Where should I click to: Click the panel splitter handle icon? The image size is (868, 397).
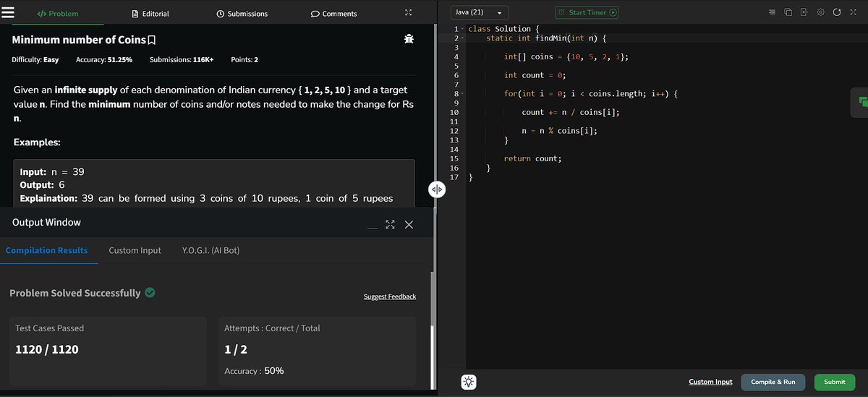point(436,189)
